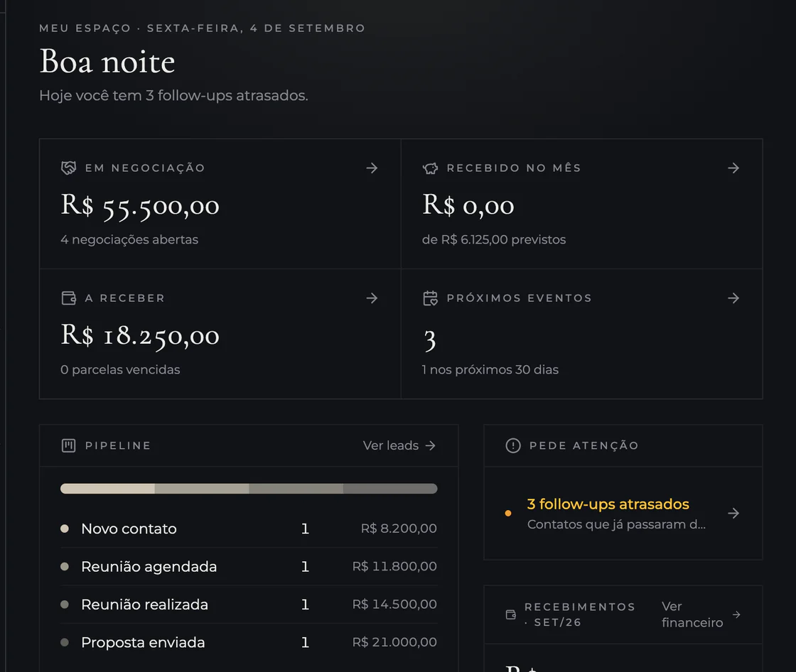796x672 pixels.
Task: Click the arrow next to Ver financeiro
Action: pyautogui.click(x=736, y=614)
